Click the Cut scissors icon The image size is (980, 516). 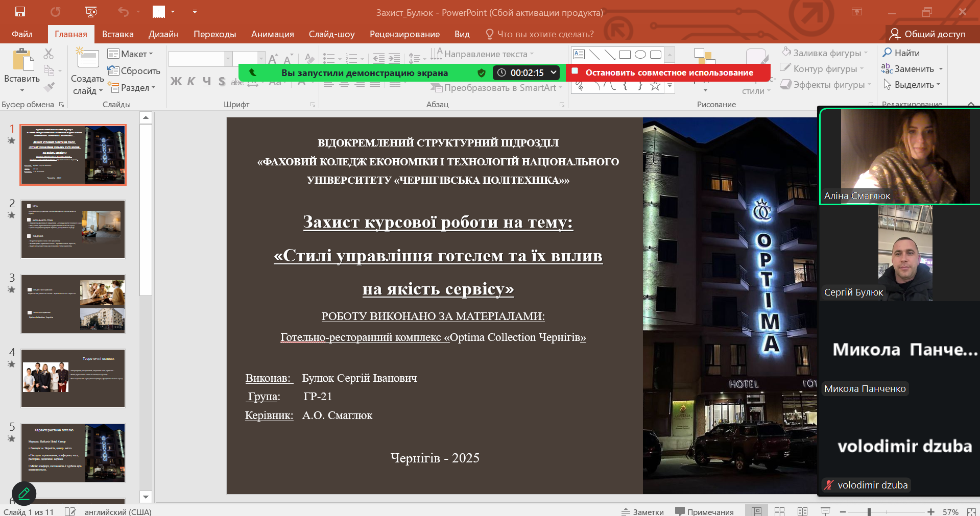click(x=49, y=54)
